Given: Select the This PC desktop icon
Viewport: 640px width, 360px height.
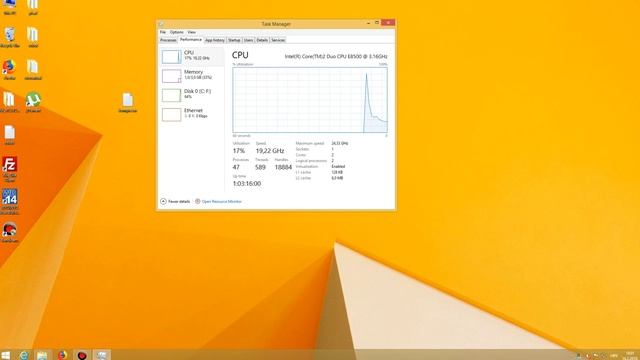Looking at the screenshot, I should pos(9,7).
